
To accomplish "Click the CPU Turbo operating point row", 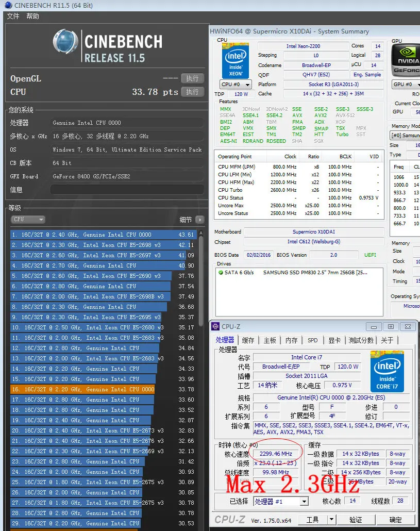I will pos(299,190).
